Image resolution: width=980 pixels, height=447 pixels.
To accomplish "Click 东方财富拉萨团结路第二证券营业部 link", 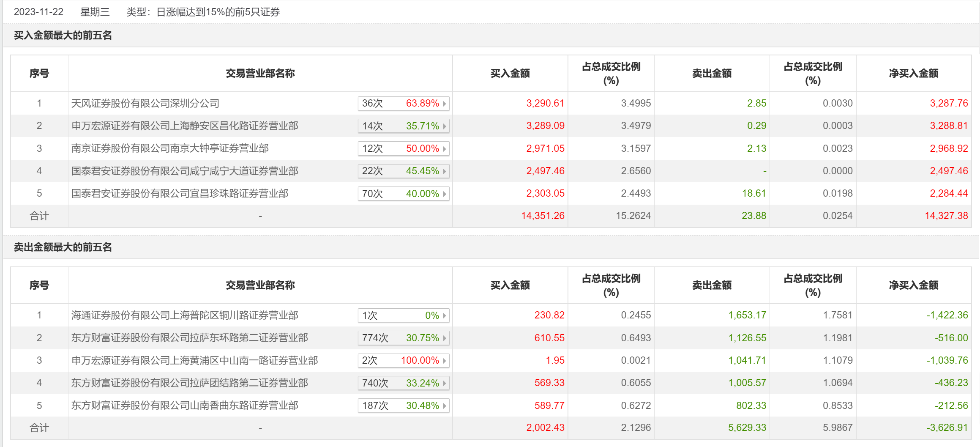I will (189, 383).
